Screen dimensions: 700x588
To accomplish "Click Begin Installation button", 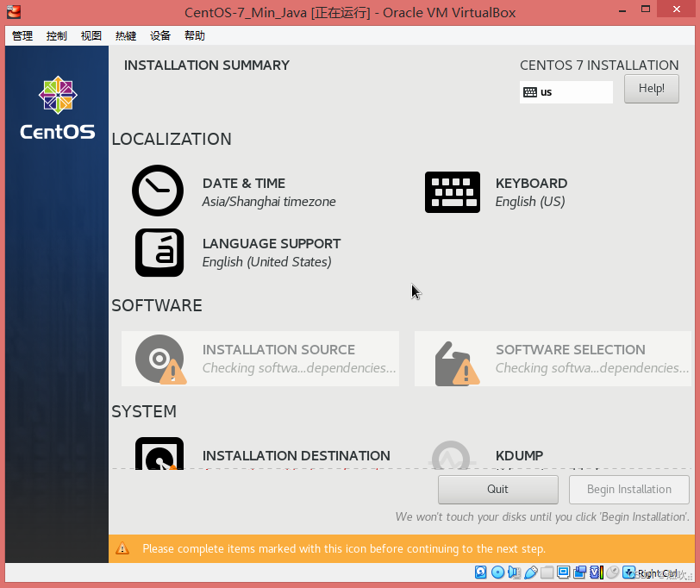I will [x=629, y=490].
